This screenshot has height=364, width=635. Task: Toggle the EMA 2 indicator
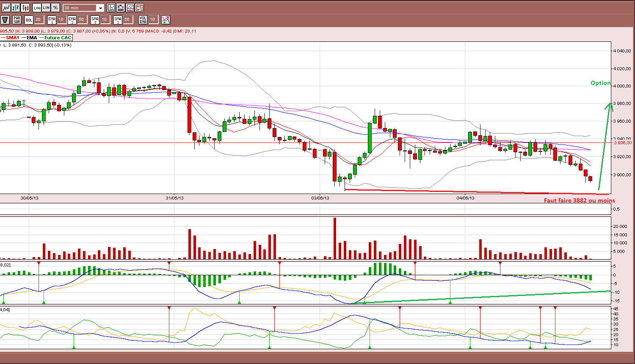tap(72, 19)
